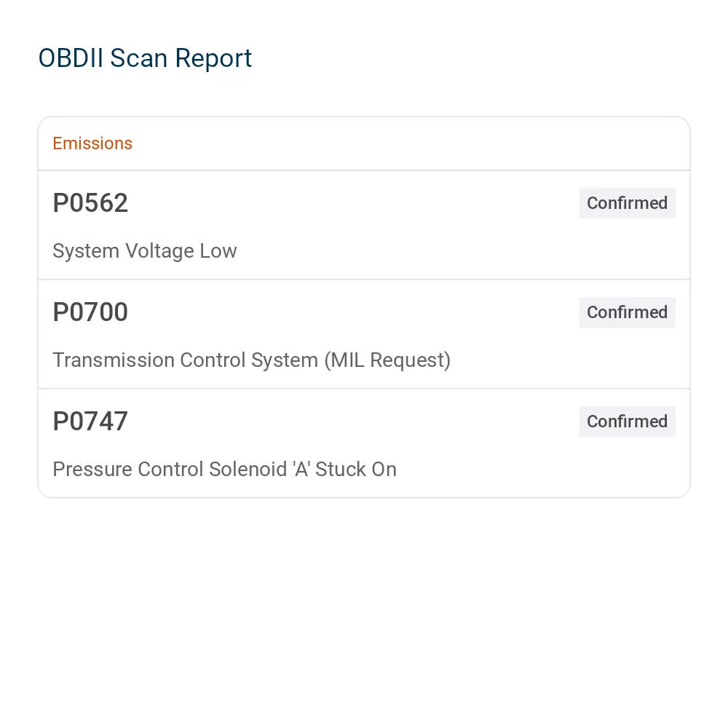
Task: Click the Stuck On text for P0747
Action: click(x=356, y=470)
